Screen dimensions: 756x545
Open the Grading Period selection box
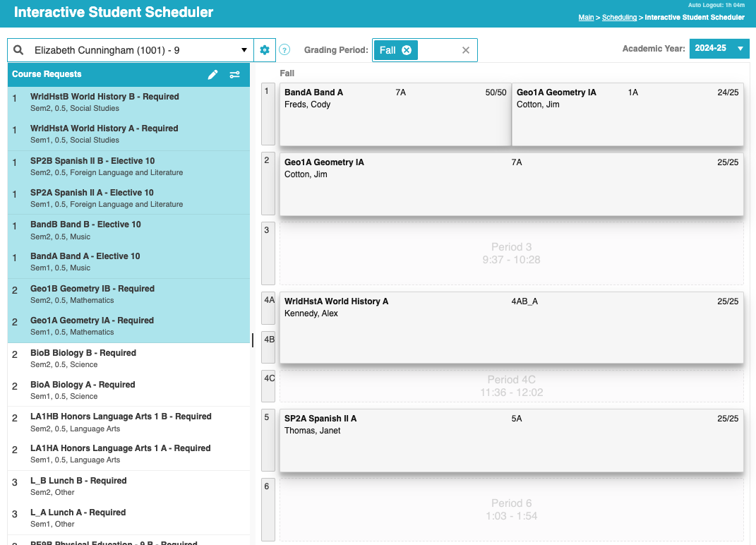tap(440, 50)
